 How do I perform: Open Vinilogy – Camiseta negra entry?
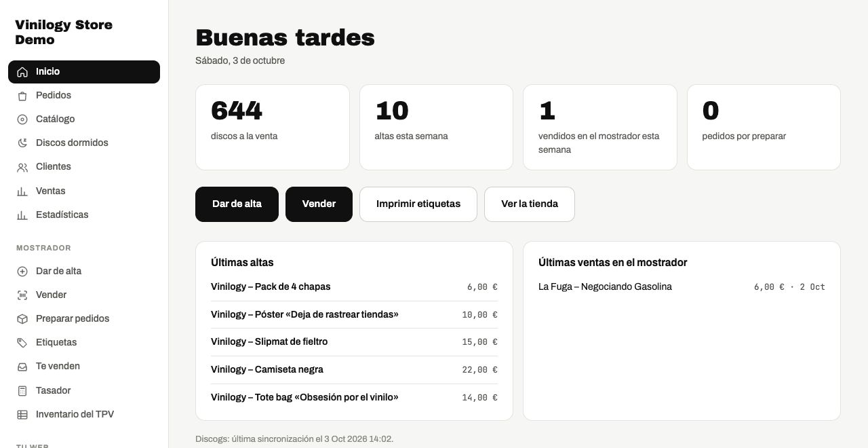point(354,370)
